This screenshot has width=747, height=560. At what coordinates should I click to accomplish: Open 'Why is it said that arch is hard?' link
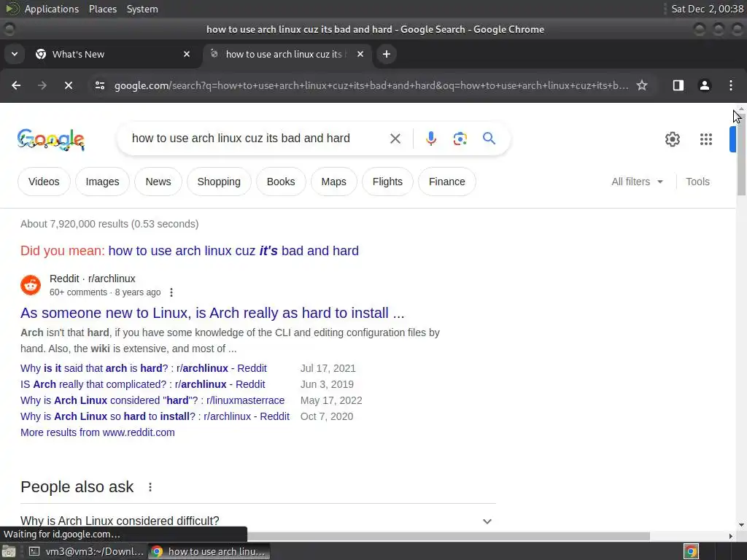(x=144, y=368)
